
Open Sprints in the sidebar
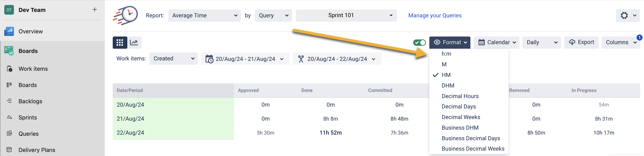(x=27, y=117)
